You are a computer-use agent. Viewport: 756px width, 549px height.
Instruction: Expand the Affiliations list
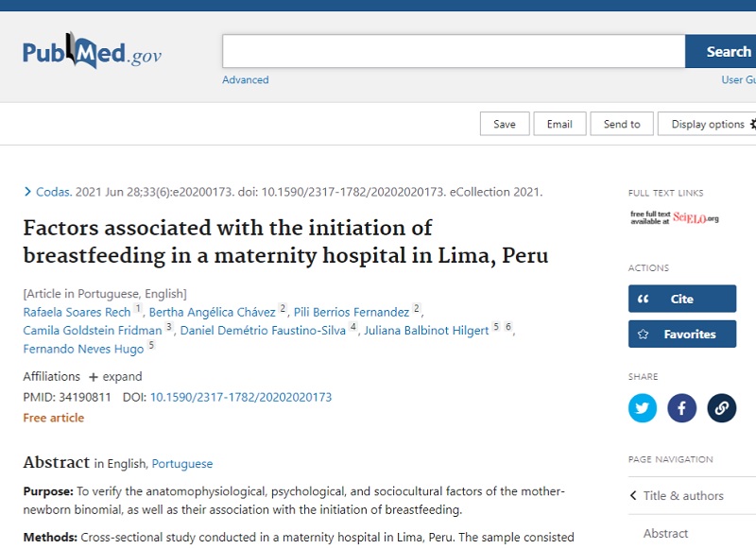[115, 377]
